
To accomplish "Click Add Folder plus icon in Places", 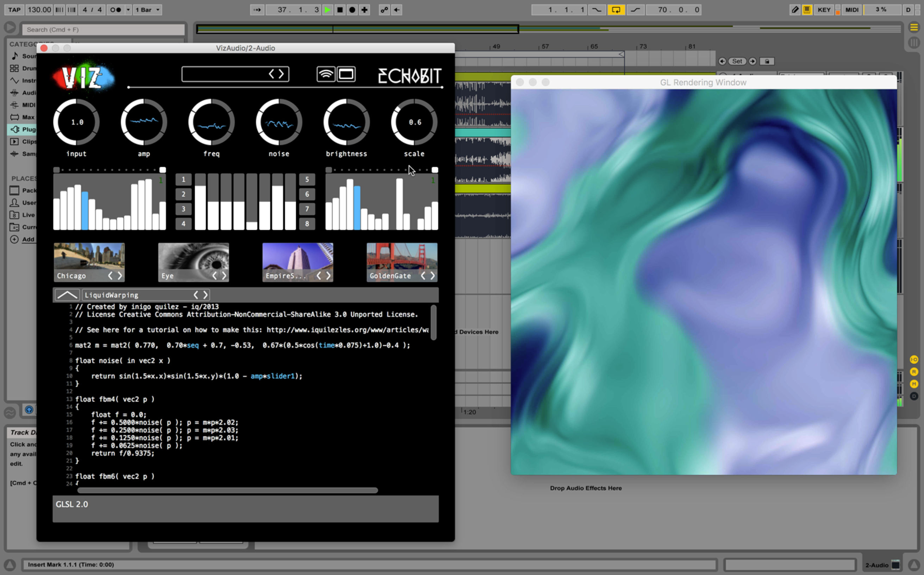I will click(14, 239).
